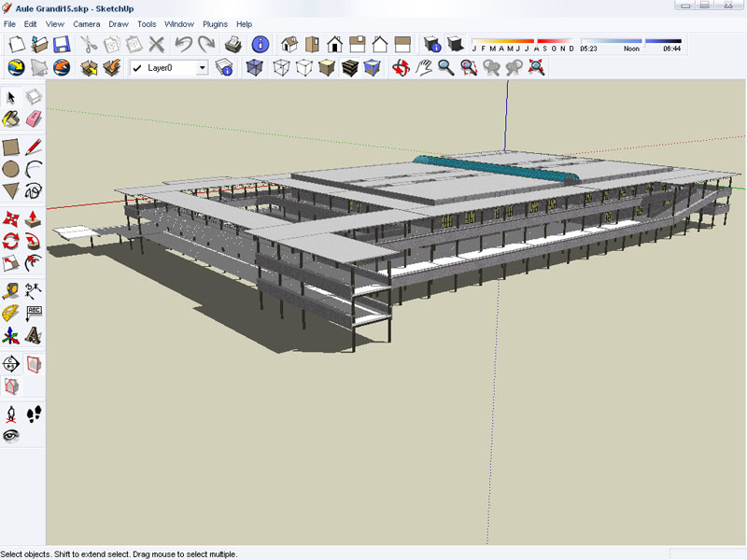The image size is (747, 560).
Task: Open the Draw menu
Action: click(x=119, y=24)
